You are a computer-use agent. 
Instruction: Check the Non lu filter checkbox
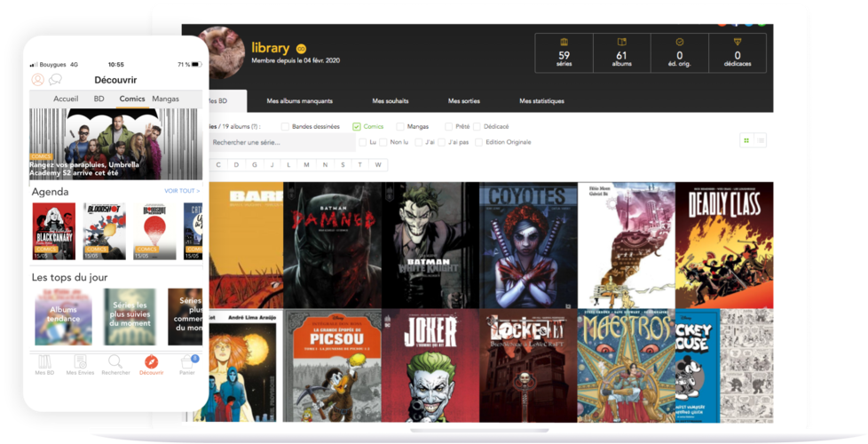tap(383, 142)
